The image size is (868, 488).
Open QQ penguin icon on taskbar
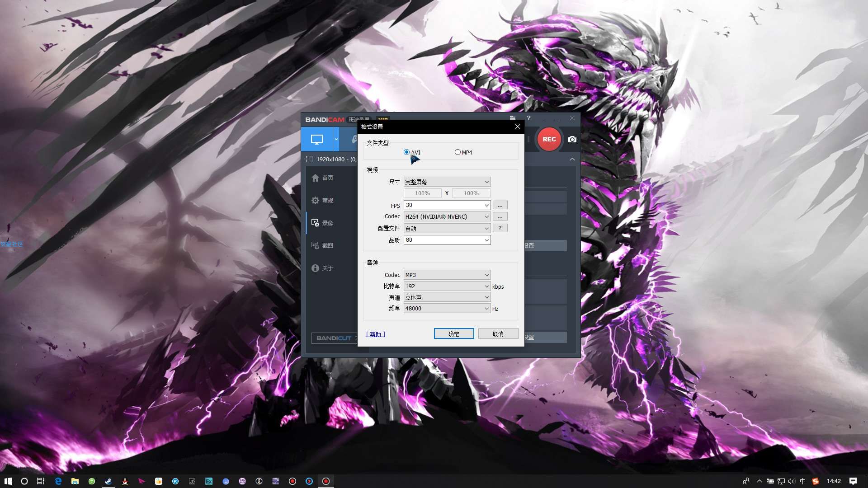pos(125,481)
